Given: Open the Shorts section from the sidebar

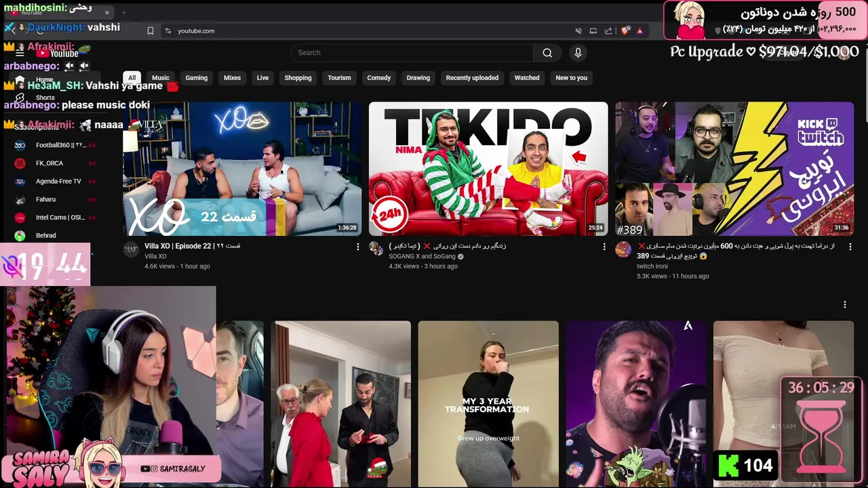Looking at the screenshot, I should tap(45, 98).
